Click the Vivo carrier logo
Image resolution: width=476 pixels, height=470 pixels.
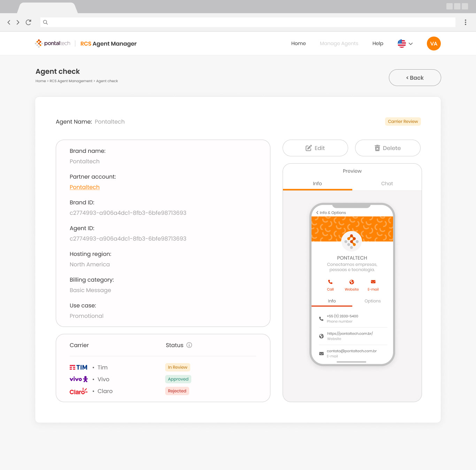79,379
